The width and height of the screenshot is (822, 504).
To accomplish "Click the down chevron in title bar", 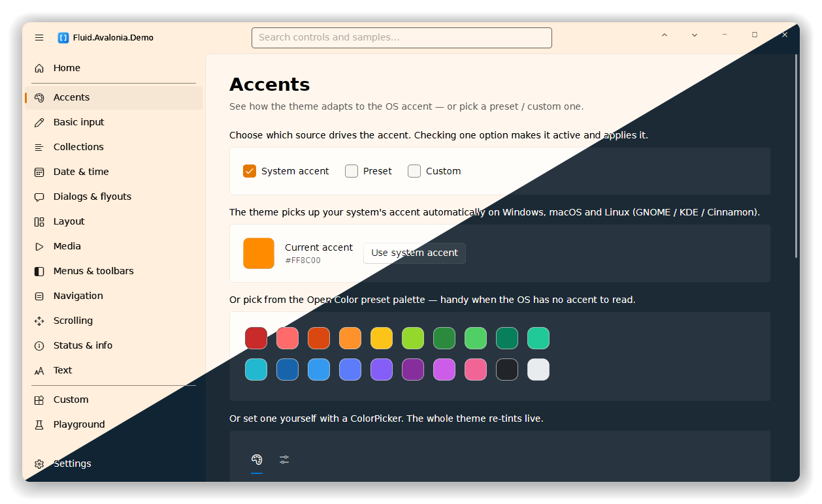I will pos(695,35).
